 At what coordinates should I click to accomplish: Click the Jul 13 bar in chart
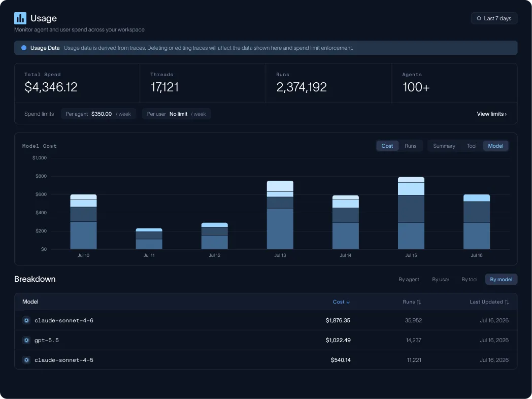pyautogui.click(x=280, y=215)
